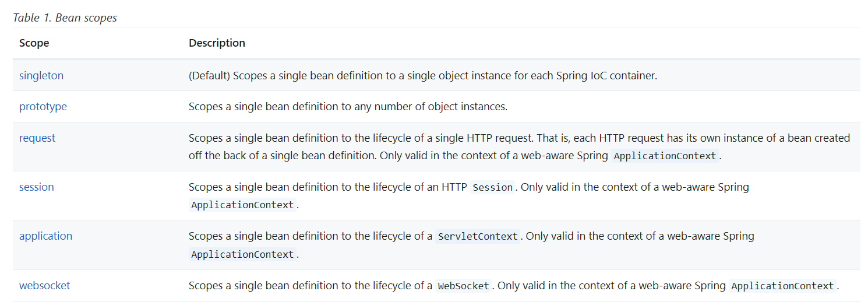Screen dimensions: 868x305
Task: Click ApplicationContext code in application row
Action: [243, 254]
